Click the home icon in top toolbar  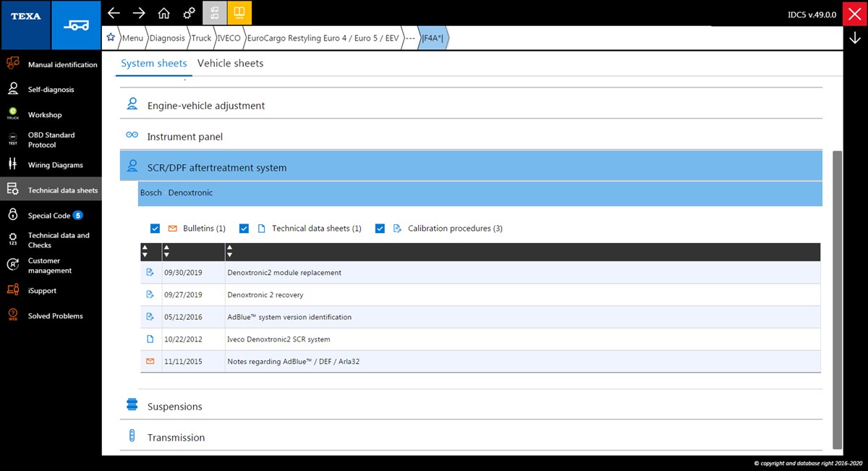[x=163, y=14]
